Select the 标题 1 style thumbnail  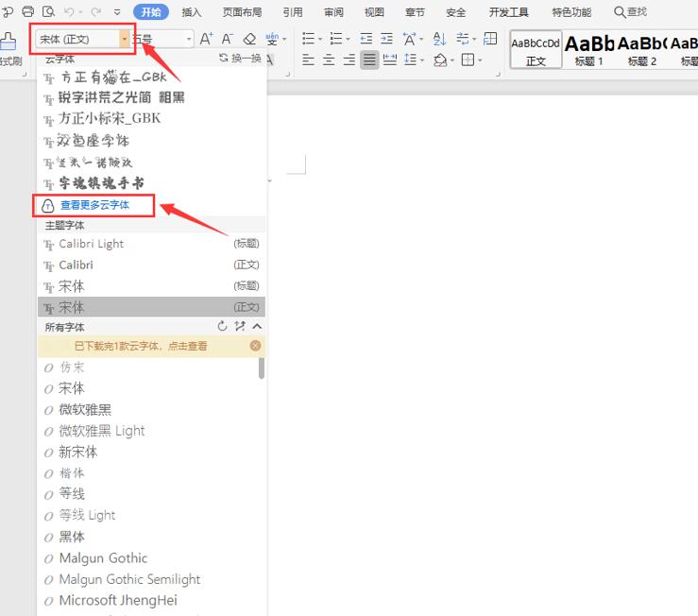click(x=590, y=48)
